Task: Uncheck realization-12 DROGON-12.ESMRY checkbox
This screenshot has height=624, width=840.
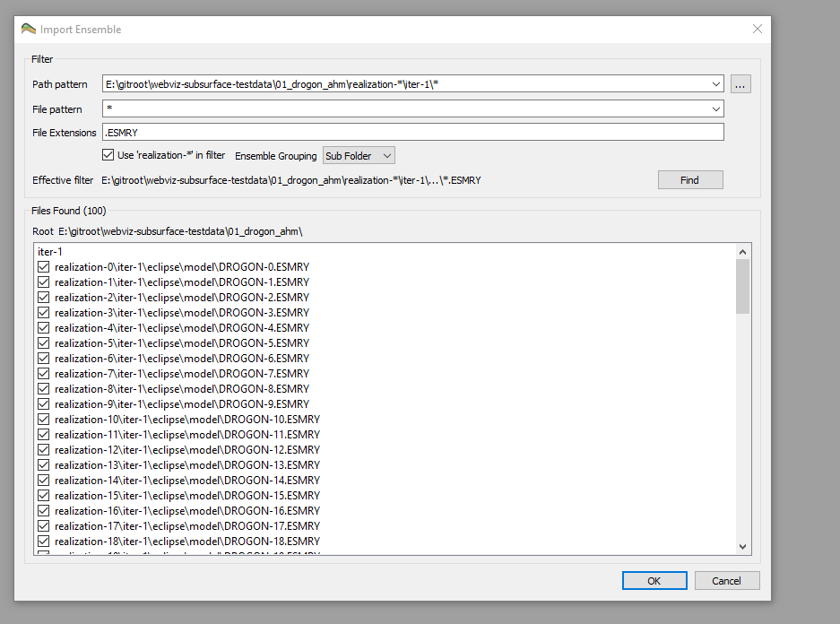Action: coord(44,450)
